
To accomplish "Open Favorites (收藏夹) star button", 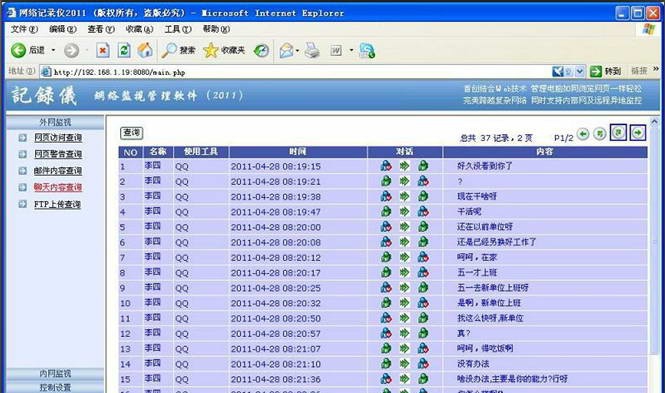I will point(224,50).
